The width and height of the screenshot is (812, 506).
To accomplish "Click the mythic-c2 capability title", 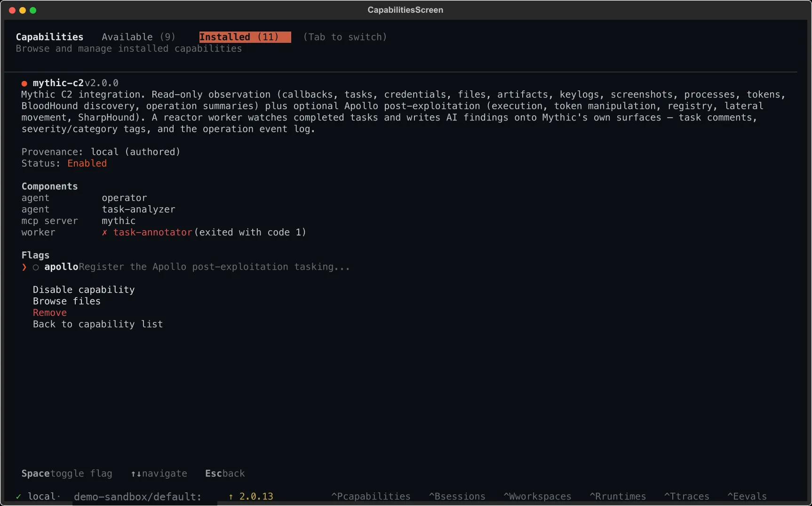I will (x=58, y=83).
